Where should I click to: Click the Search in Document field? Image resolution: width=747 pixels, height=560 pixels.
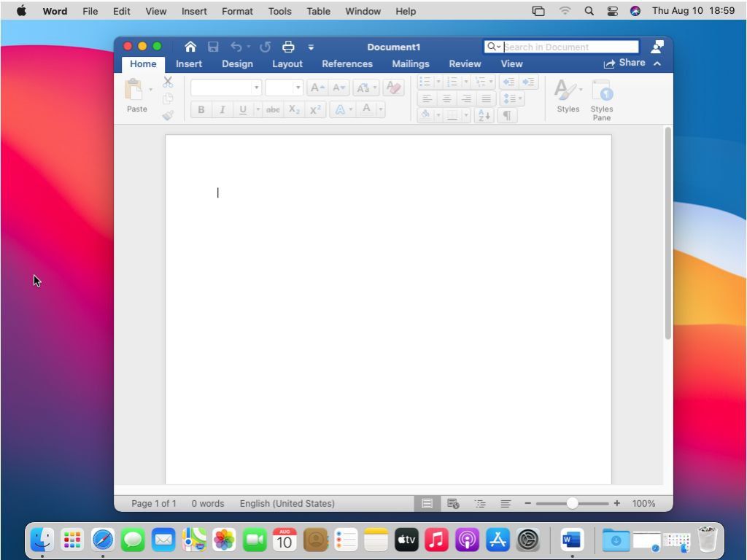[569, 47]
